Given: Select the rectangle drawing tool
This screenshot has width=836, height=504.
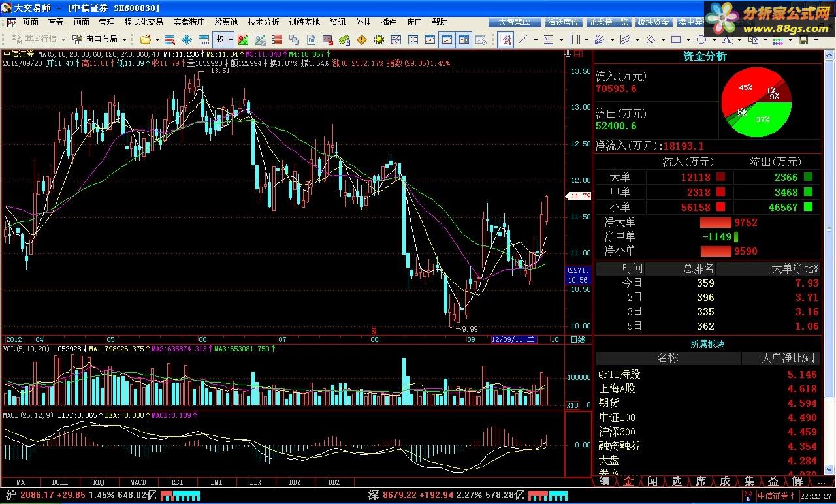Looking at the screenshot, I should pos(676,40).
